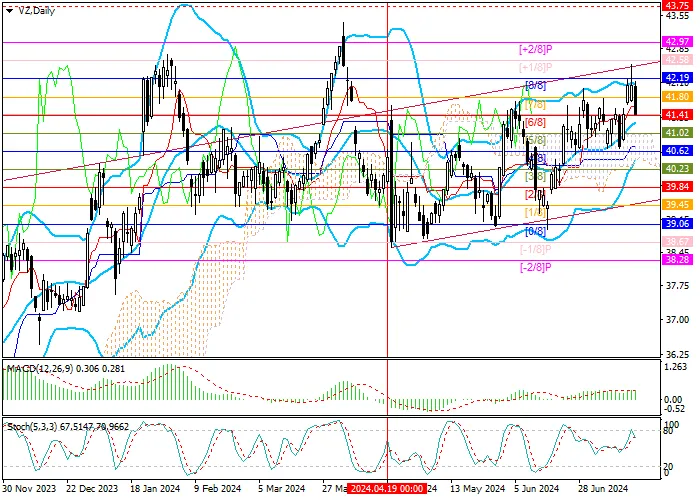Viewport: 700px width, 500px height.
Task: Click the 43.55 price scale value
Action: click(677, 16)
